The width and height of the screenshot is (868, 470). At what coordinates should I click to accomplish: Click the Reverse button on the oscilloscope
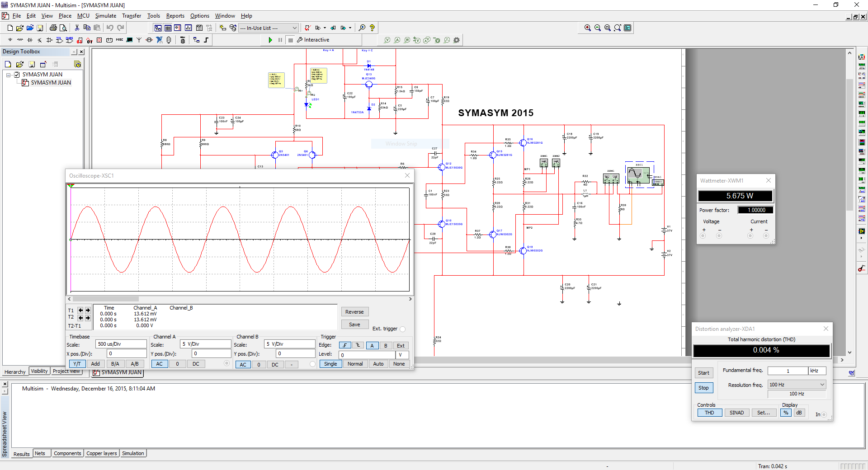(354, 312)
